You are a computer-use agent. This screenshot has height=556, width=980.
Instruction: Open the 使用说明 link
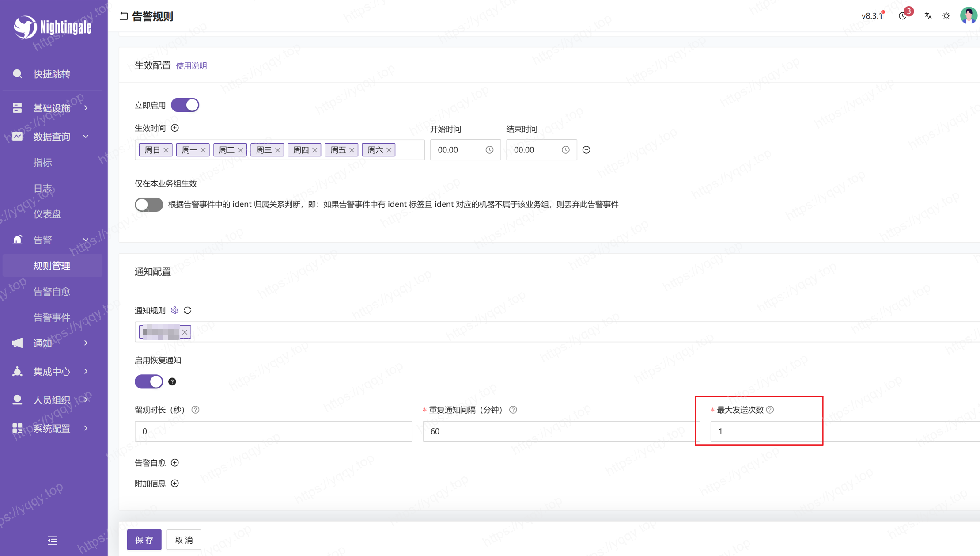[191, 66]
